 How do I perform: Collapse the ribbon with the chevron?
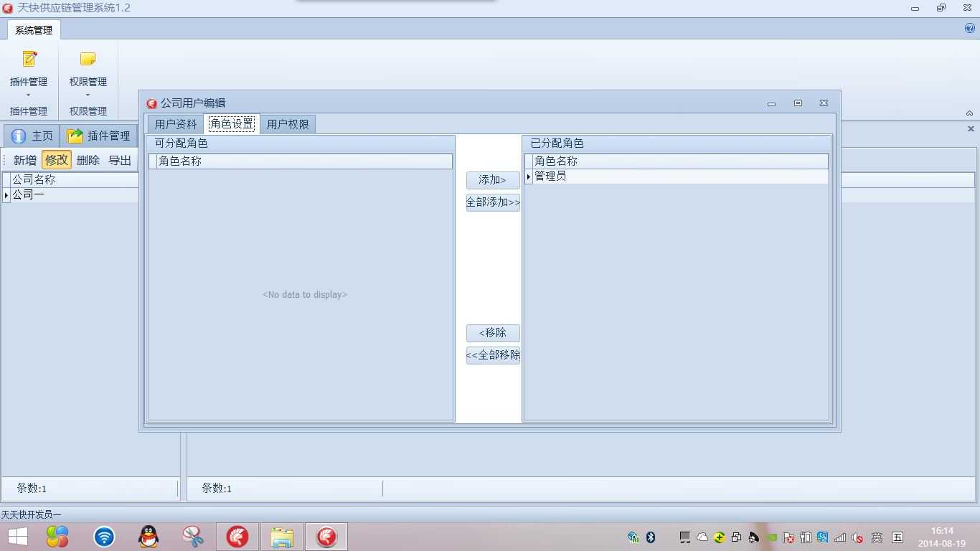coord(969,113)
